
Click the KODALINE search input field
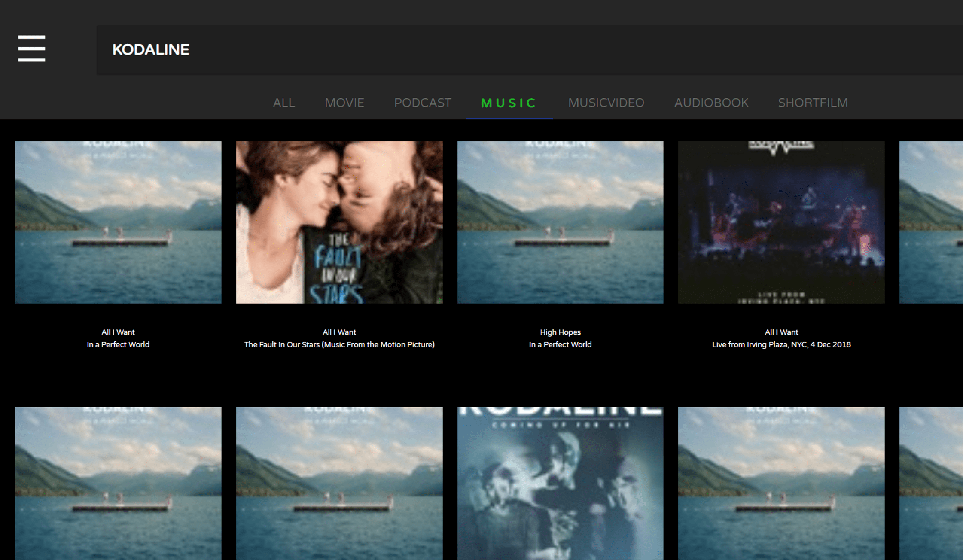301,50
